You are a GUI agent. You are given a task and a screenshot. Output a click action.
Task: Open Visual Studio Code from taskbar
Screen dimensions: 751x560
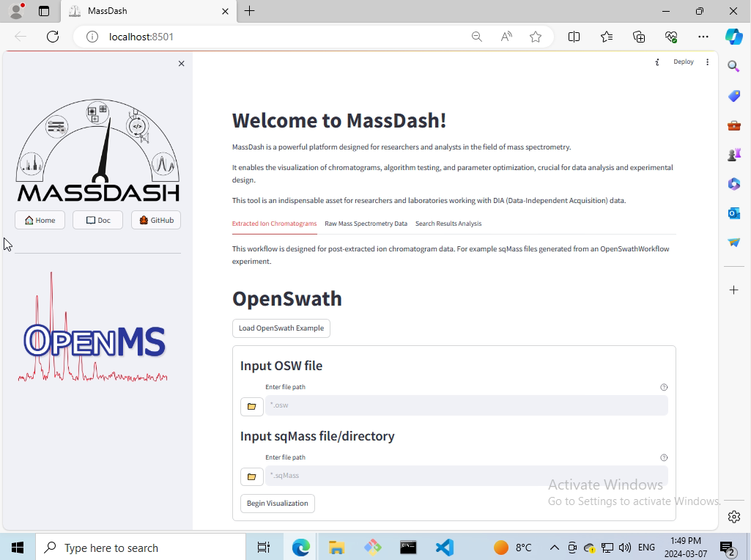(x=445, y=547)
